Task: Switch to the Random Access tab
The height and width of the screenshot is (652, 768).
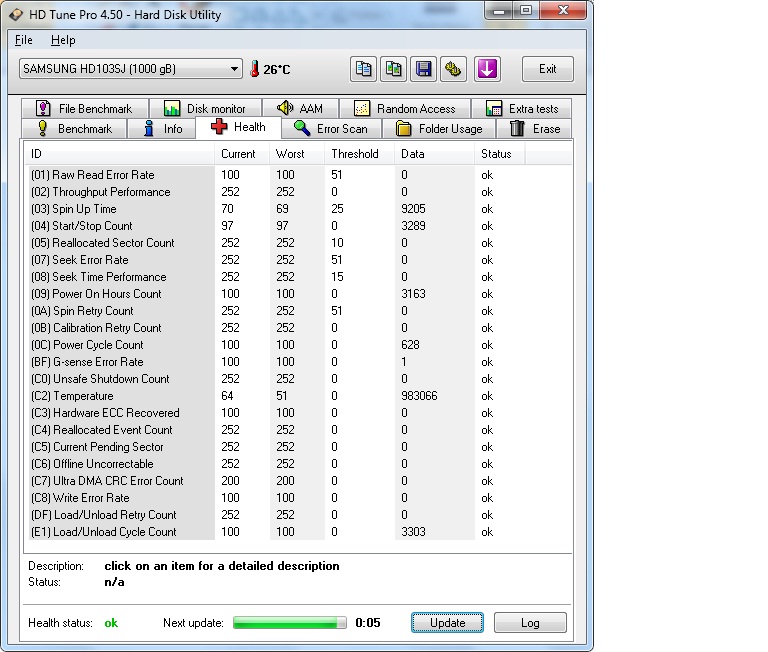Action: pos(405,108)
